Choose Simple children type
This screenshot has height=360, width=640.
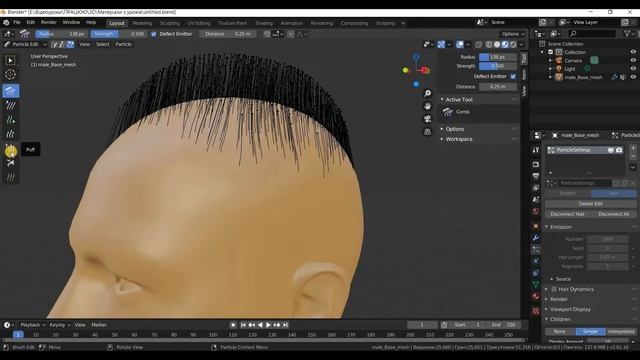(x=590, y=331)
